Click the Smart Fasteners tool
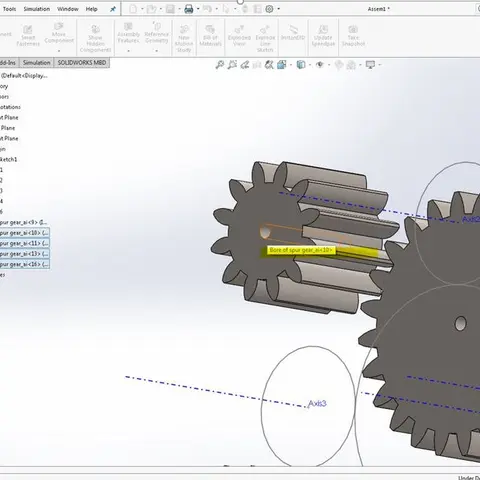The width and height of the screenshot is (480, 480). (x=28, y=36)
